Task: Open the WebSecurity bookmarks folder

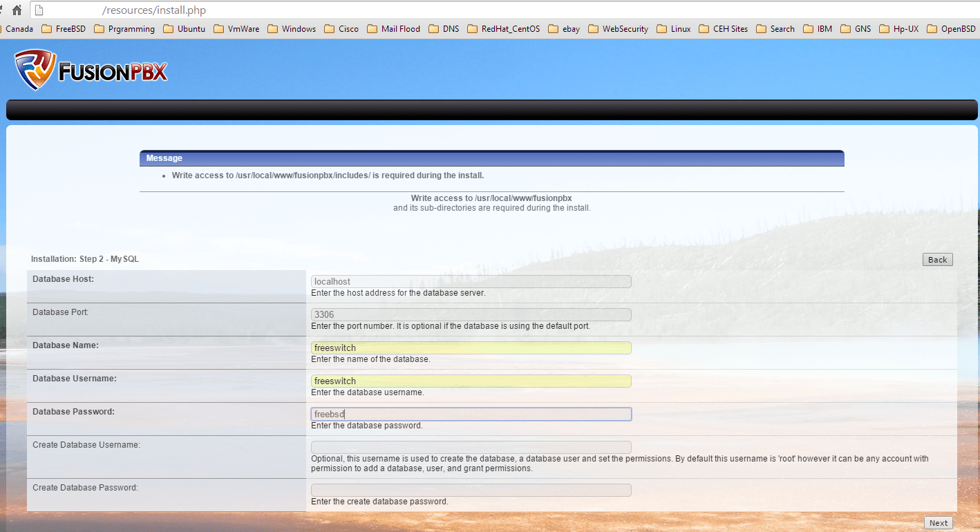Action: pos(618,28)
